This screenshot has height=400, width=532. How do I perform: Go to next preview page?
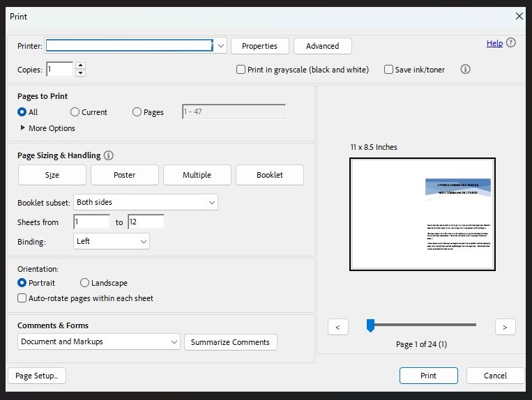click(506, 327)
